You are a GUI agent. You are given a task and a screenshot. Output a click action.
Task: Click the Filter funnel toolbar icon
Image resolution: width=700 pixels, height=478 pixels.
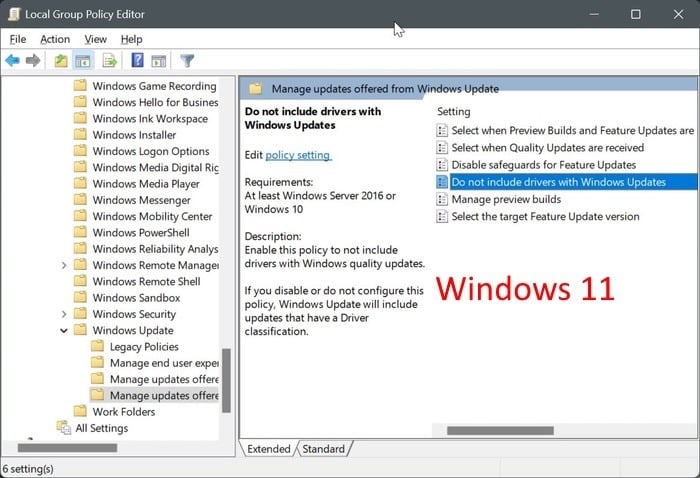click(187, 60)
